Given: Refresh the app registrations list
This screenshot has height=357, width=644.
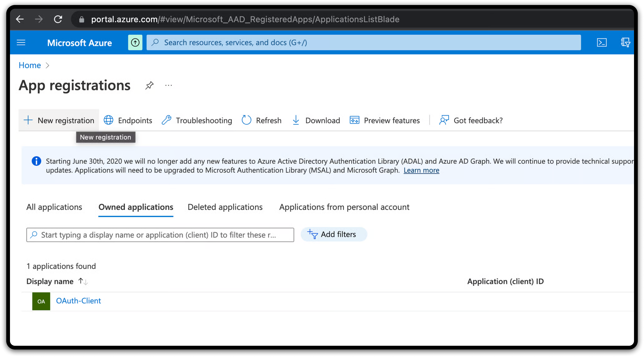Looking at the screenshot, I should pyautogui.click(x=261, y=120).
